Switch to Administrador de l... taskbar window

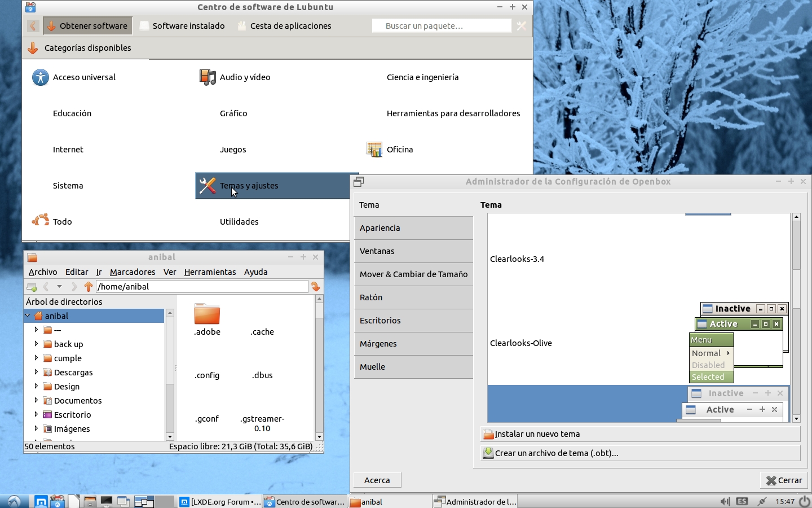[475, 501]
